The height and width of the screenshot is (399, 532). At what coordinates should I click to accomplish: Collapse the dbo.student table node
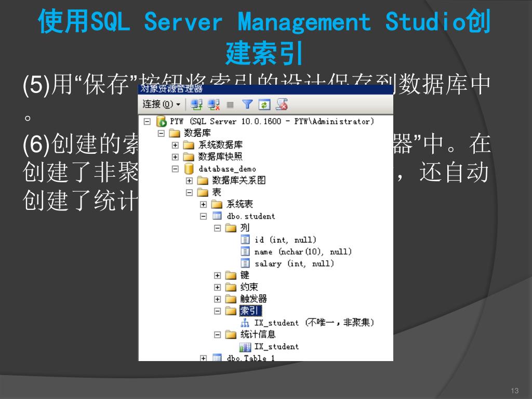pos(203,216)
